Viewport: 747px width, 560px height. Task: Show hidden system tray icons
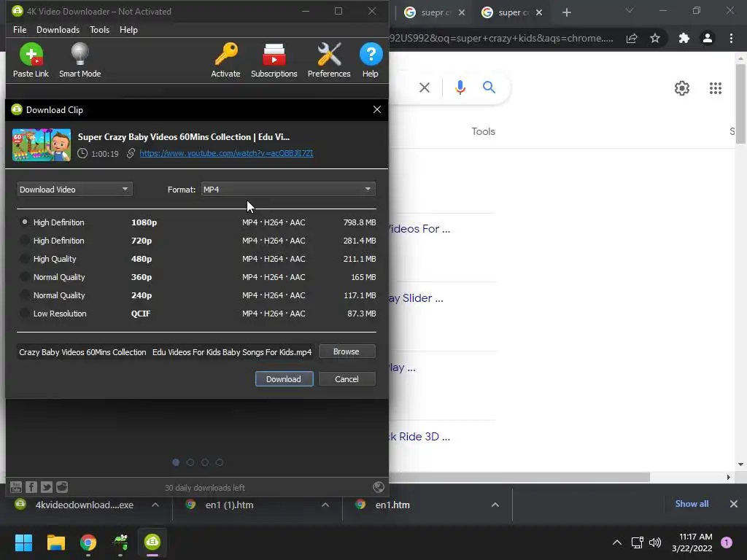click(x=617, y=542)
